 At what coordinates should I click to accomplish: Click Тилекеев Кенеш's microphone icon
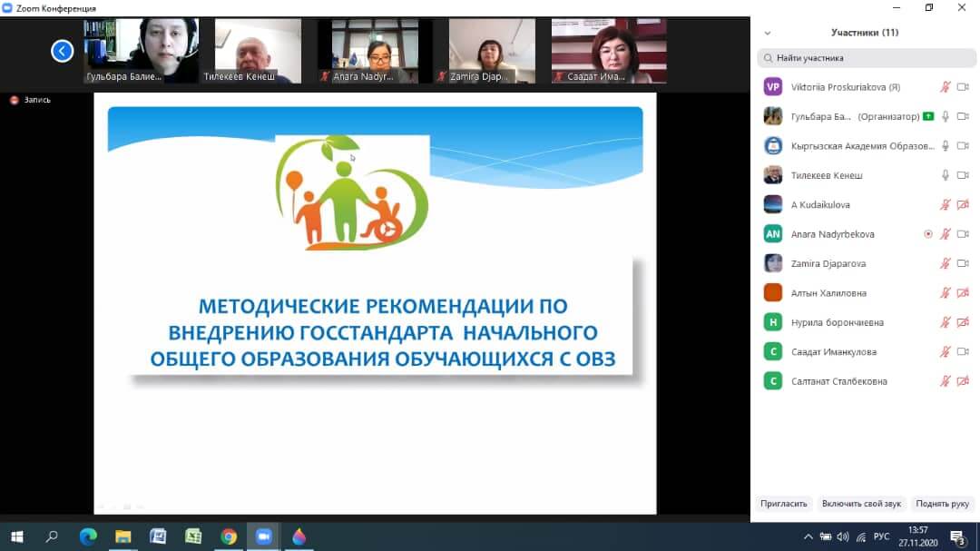pyautogui.click(x=945, y=175)
